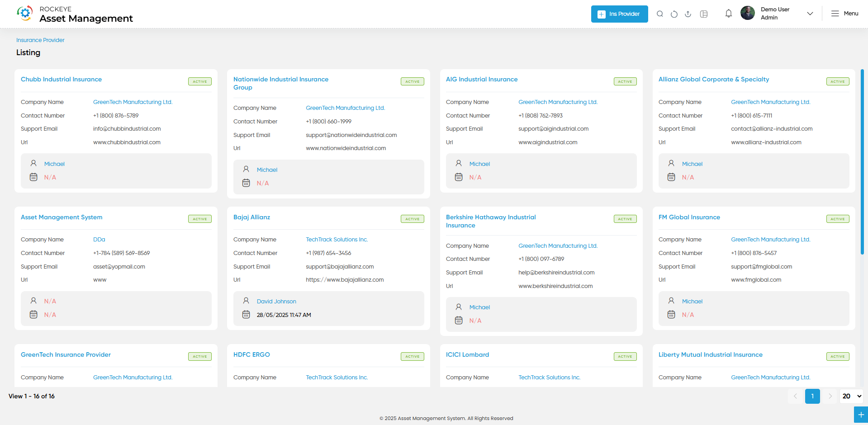
Task: Open Nationwide Industrial Insurance Group title
Action: point(281,83)
